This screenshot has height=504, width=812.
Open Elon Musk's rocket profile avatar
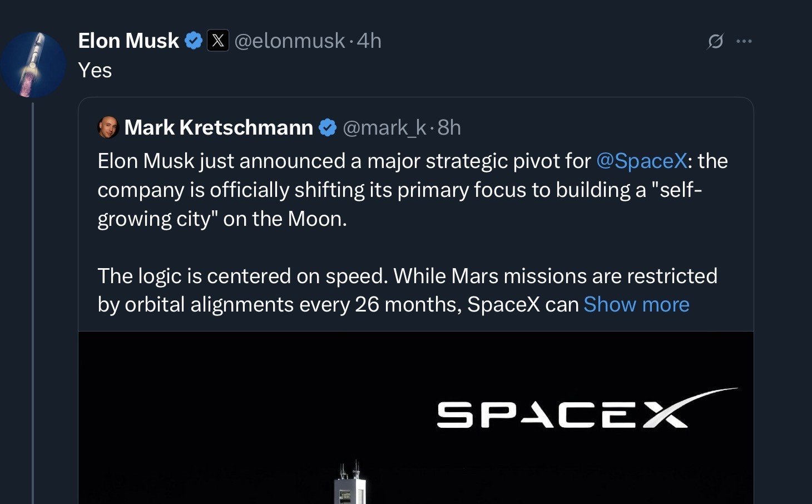(33, 65)
